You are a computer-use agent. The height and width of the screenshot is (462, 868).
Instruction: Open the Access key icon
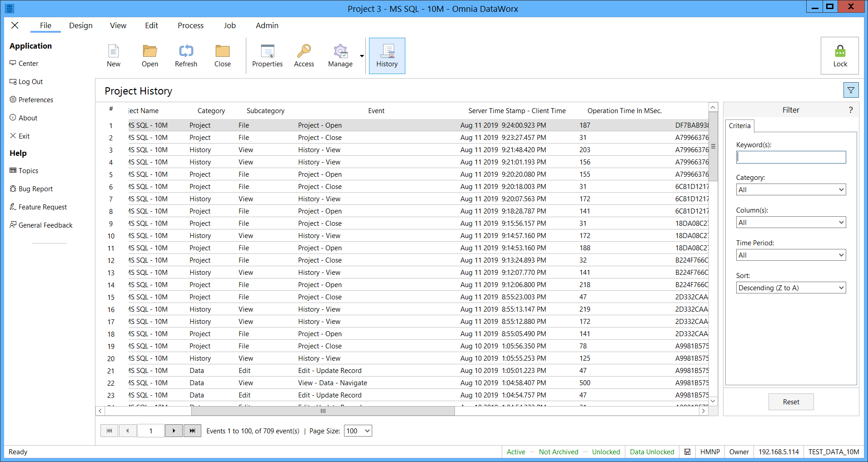click(304, 55)
